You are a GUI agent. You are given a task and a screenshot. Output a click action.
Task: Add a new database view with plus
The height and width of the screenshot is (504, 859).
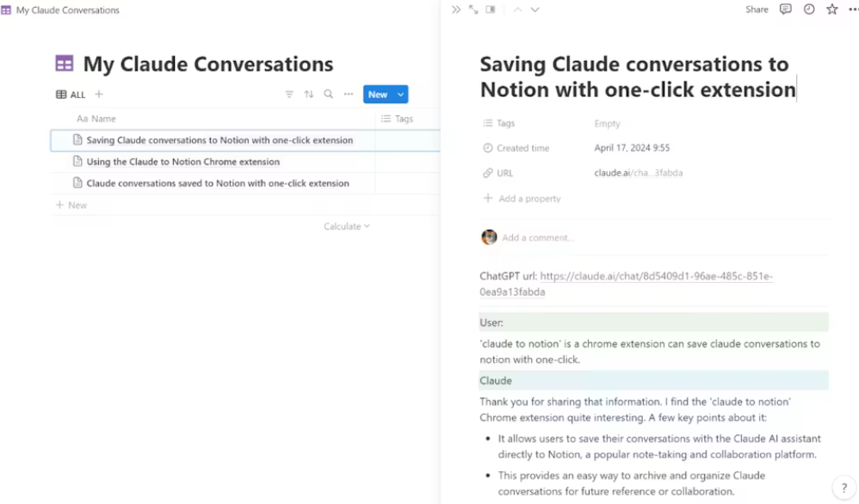pyautogui.click(x=99, y=94)
